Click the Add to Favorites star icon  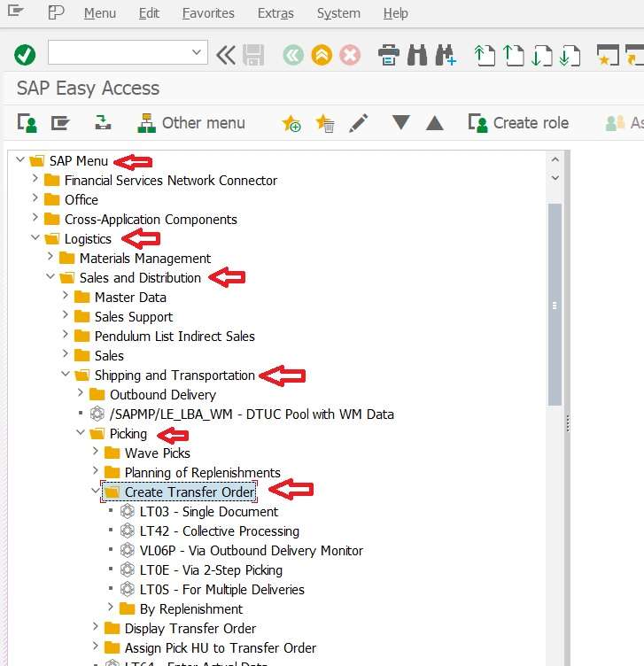pos(291,124)
